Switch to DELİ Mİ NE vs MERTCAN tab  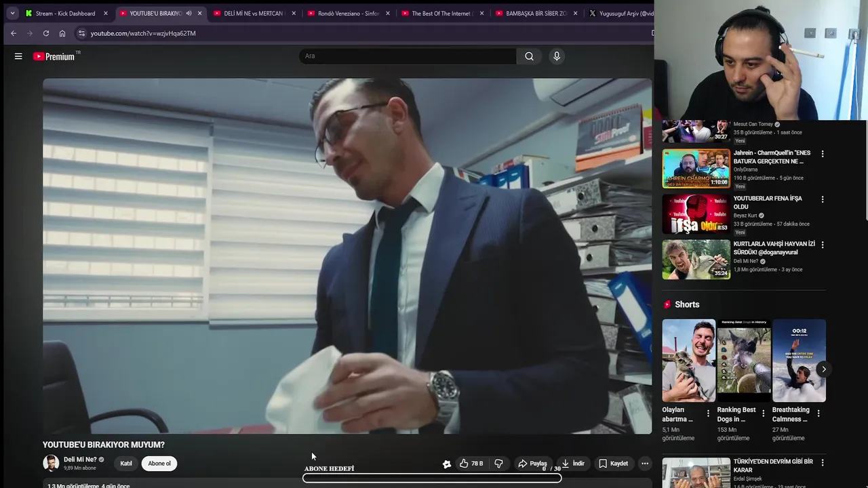coord(254,14)
